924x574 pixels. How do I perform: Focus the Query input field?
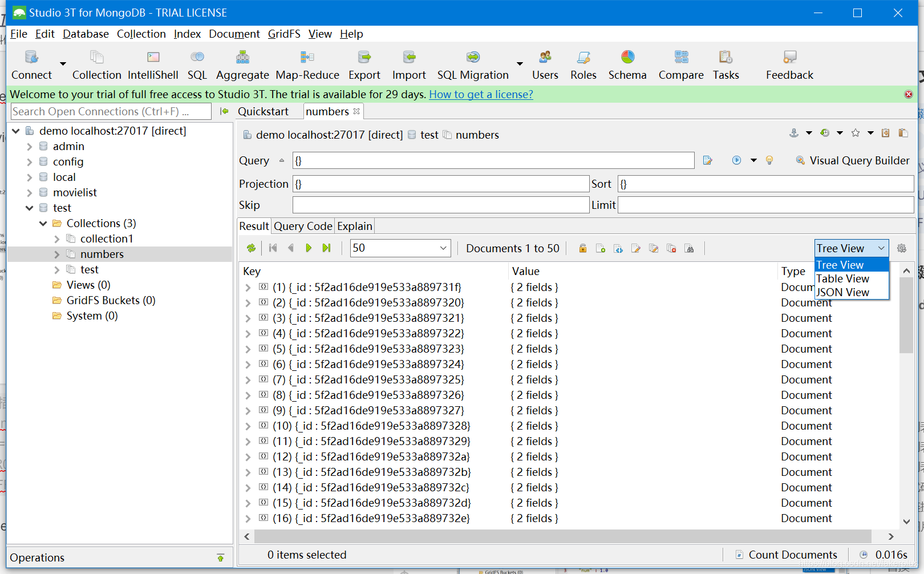pyautogui.click(x=493, y=160)
